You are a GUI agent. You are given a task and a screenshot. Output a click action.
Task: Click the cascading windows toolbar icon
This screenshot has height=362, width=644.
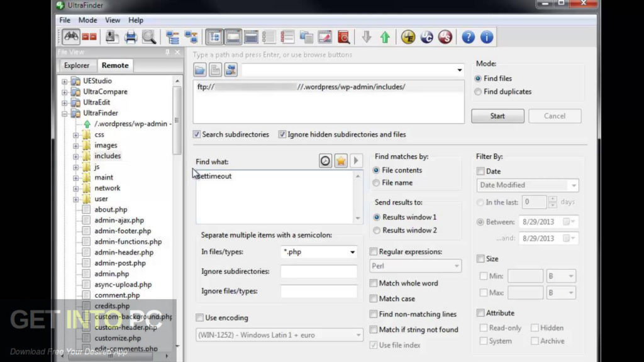coord(306,37)
